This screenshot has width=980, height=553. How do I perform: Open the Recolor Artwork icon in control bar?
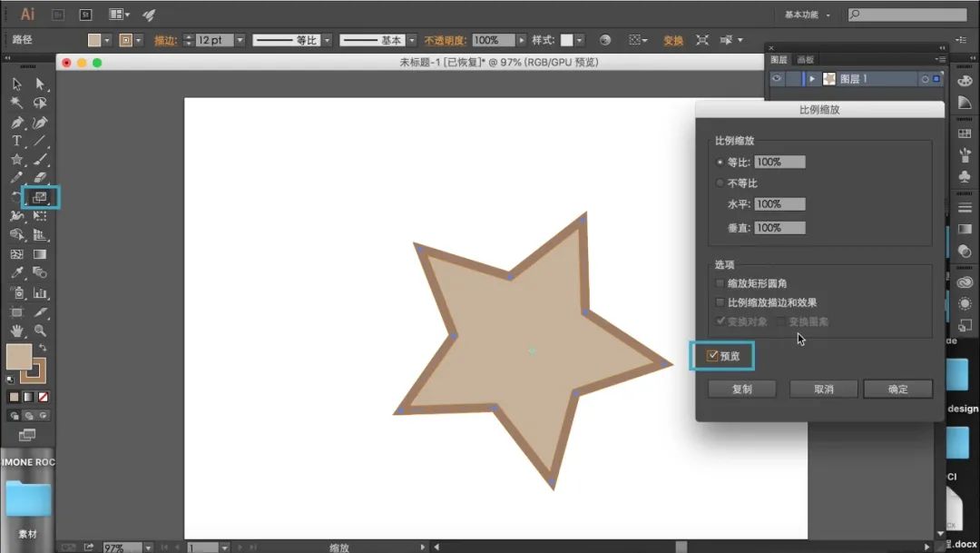604,40
